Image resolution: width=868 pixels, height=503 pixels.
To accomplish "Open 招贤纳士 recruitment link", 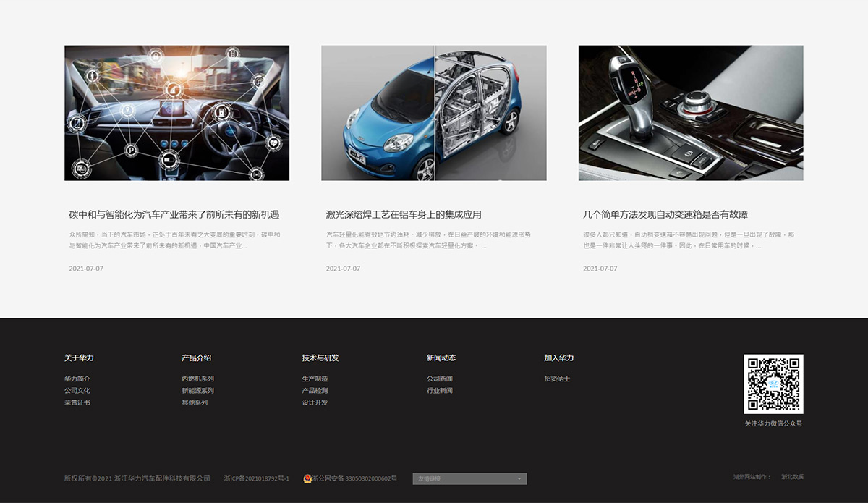I will click(557, 379).
